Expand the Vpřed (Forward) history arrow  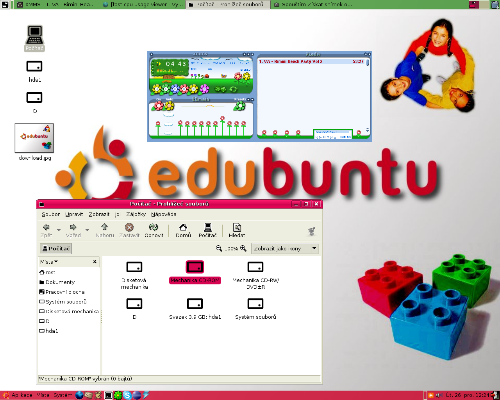point(87,230)
